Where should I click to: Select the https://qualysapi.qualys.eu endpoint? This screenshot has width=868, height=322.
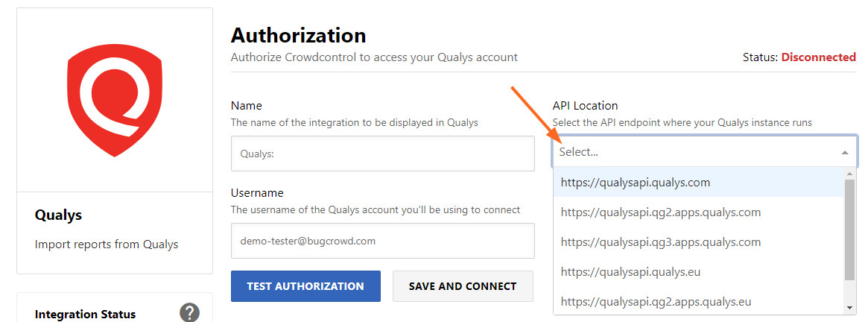pyautogui.click(x=699, y=272)
